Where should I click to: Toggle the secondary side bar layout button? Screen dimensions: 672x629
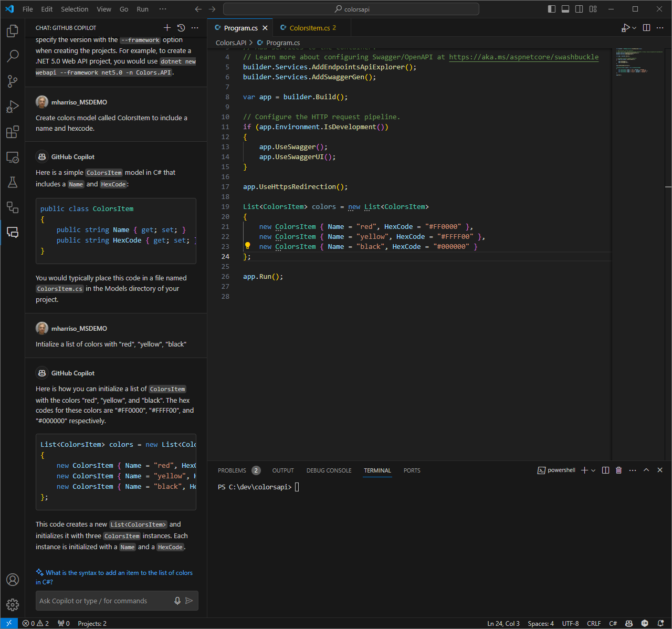[x=579, y=9]
